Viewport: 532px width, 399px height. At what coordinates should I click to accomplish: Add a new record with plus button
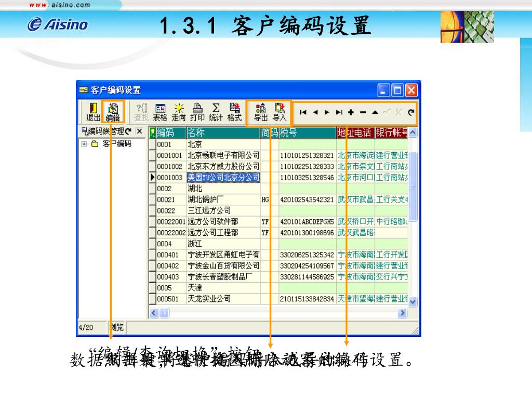point(351,112)
